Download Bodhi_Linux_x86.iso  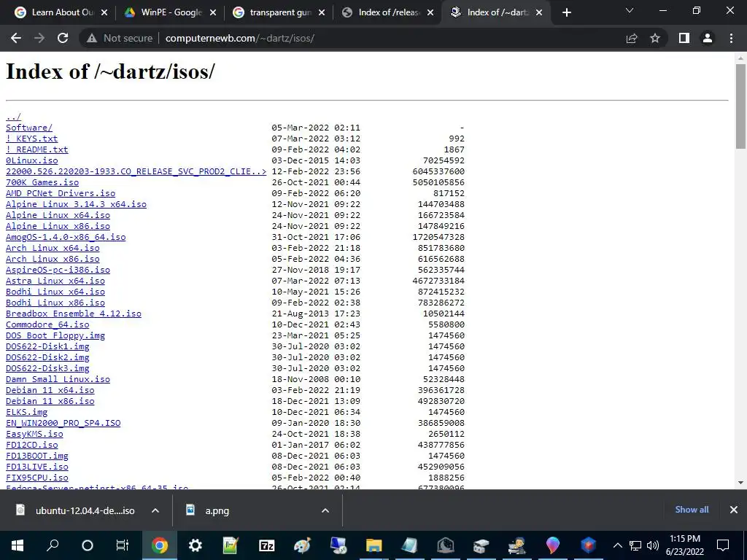pos(55,303)
